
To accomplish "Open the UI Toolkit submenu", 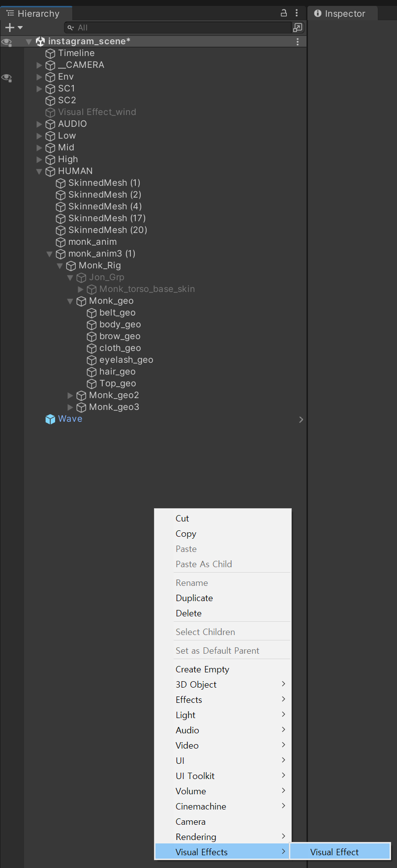I will [x=223, y=776].
